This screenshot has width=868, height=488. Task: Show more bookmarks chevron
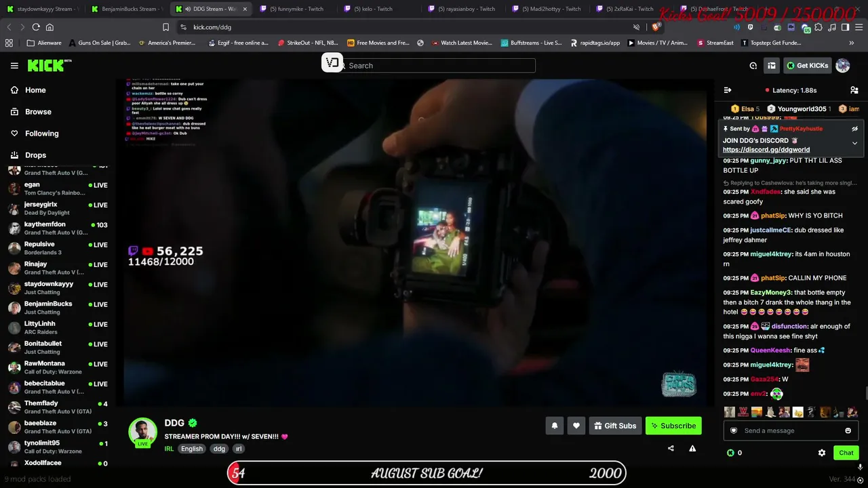(851, 43)
